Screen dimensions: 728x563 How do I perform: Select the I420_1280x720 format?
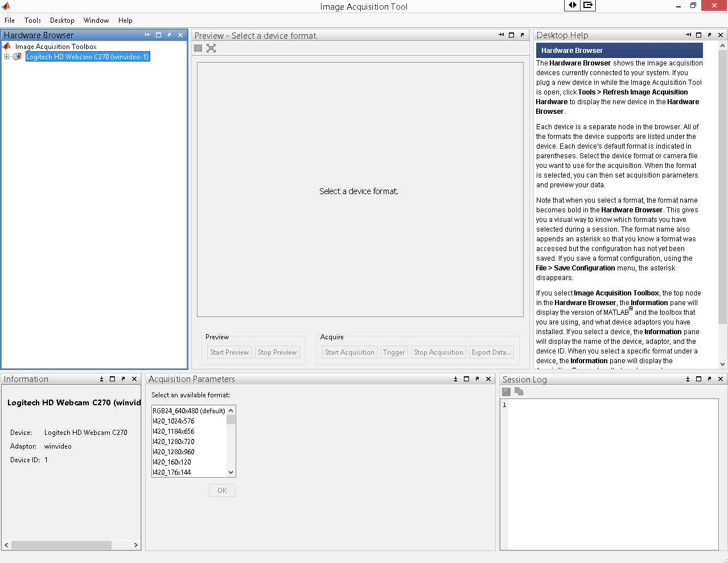174,442
